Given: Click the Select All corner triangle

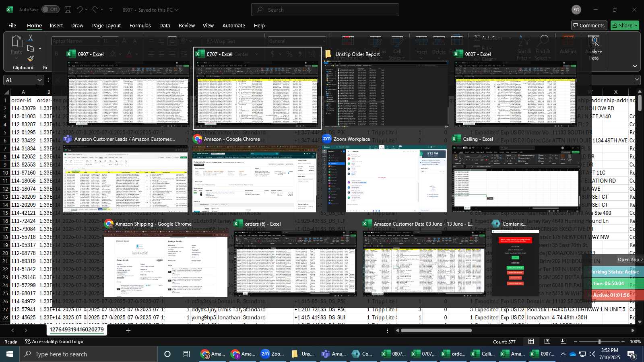Looking at the screenshot, I should pyautogui.click(x=5, y=92).
